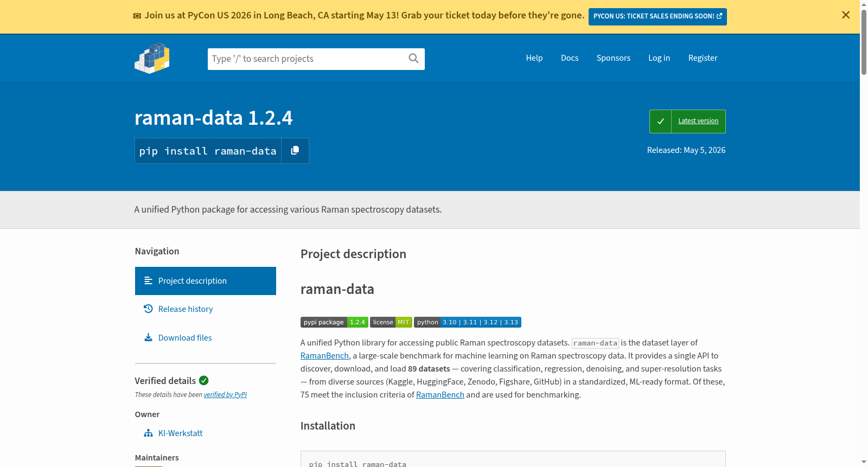Viewport: 868px width, 467px height.
Task: Click the verified details green check badge
Action: pyautogui.click(x=204, y=381)
